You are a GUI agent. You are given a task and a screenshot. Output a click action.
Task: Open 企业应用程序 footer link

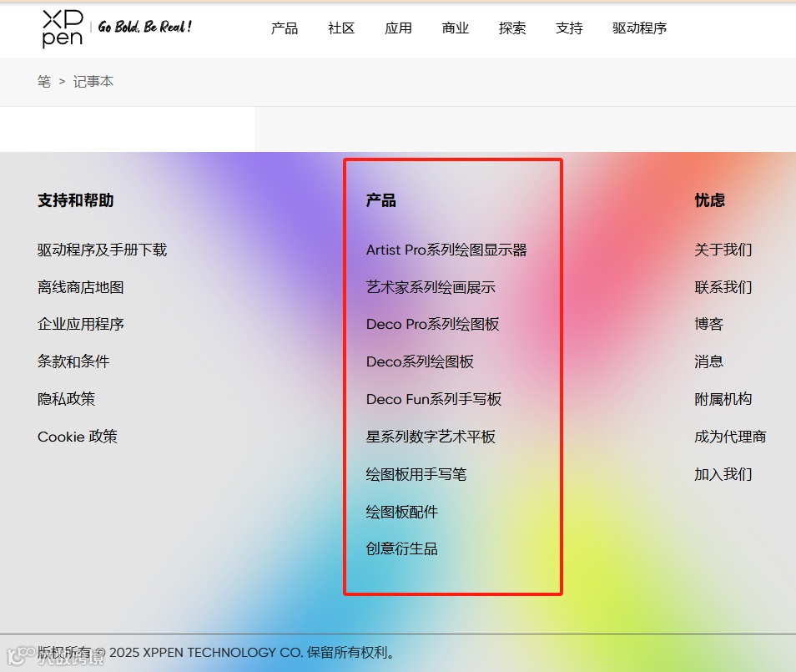tap(81, 324)
